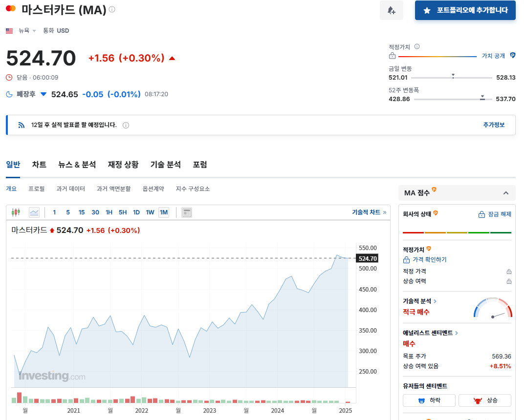The height and width of the screenshot is (420, 526).
Task: Select the 5H interval
Action: [x=123, y=212]
